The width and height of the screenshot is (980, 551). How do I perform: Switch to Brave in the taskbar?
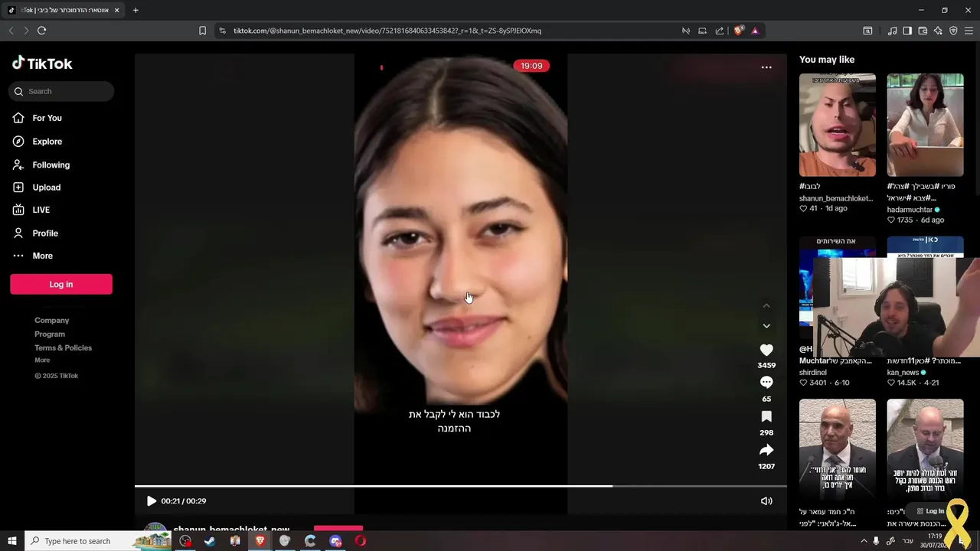point(260,541)
